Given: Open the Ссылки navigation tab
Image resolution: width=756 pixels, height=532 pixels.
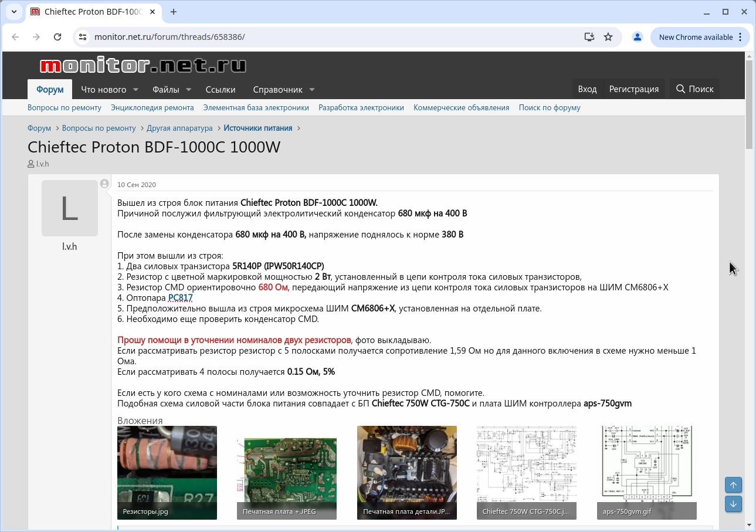Looking at the screenshot, I should point(221,89).
